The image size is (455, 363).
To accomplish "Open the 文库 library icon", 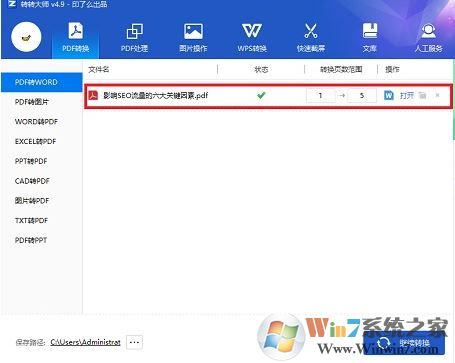I will point(370,37).
